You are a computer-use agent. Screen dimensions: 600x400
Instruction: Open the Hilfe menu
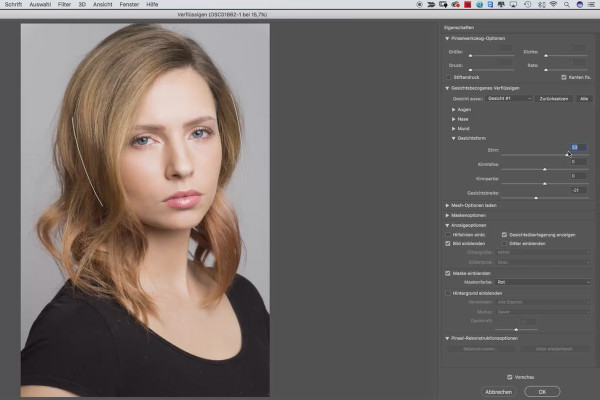coord(152,5)
